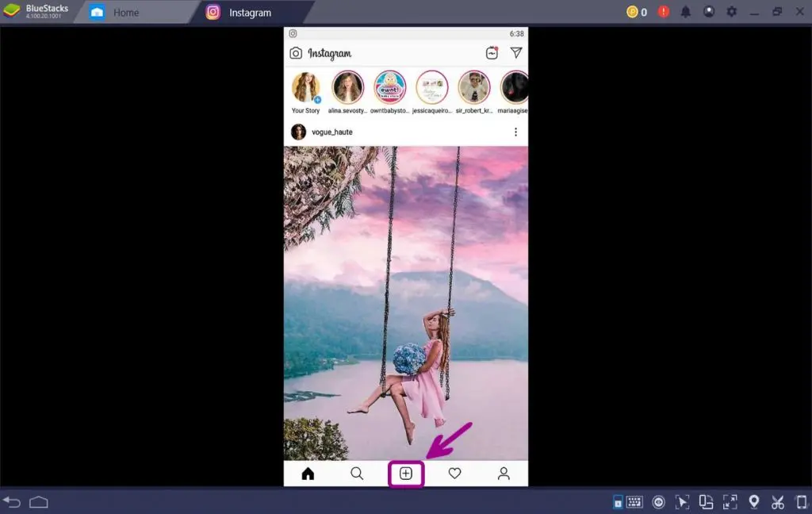Open direct messages paper plane icon
The width and height of the screenshot is (812, 514).
(x=516, y=53)
